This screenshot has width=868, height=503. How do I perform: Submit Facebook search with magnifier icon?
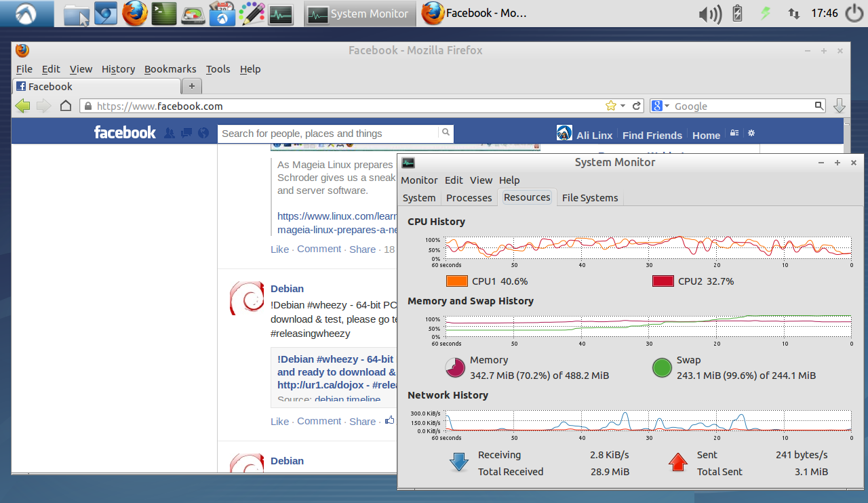point(446,133)
